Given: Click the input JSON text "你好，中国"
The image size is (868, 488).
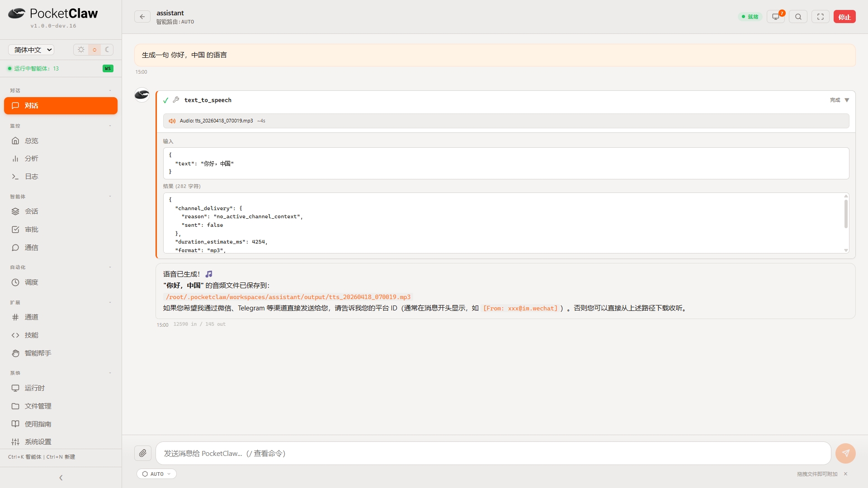Looking at the screenshot, I should 217,164.
